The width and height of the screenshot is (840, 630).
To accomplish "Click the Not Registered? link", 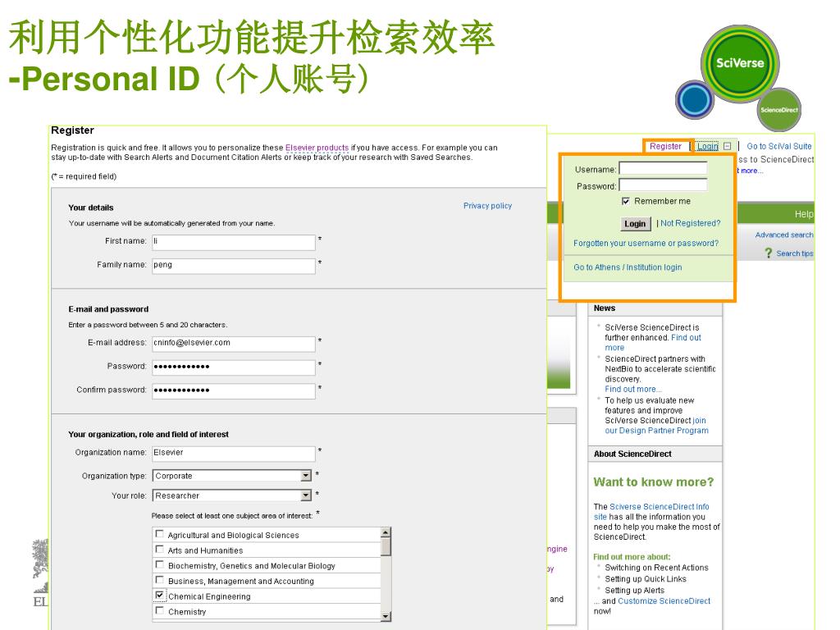I will tap(691, 223).
